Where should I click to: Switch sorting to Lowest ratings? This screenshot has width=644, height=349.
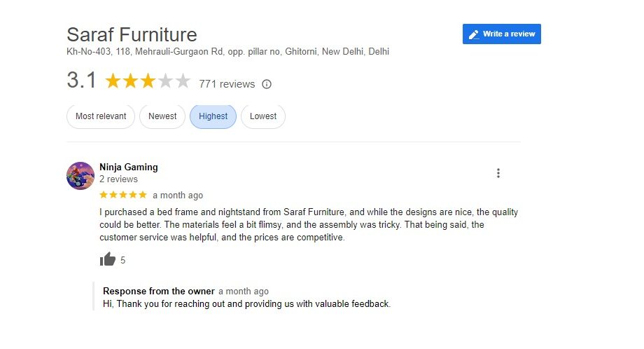pyautogui.click(x=263, y=116)
